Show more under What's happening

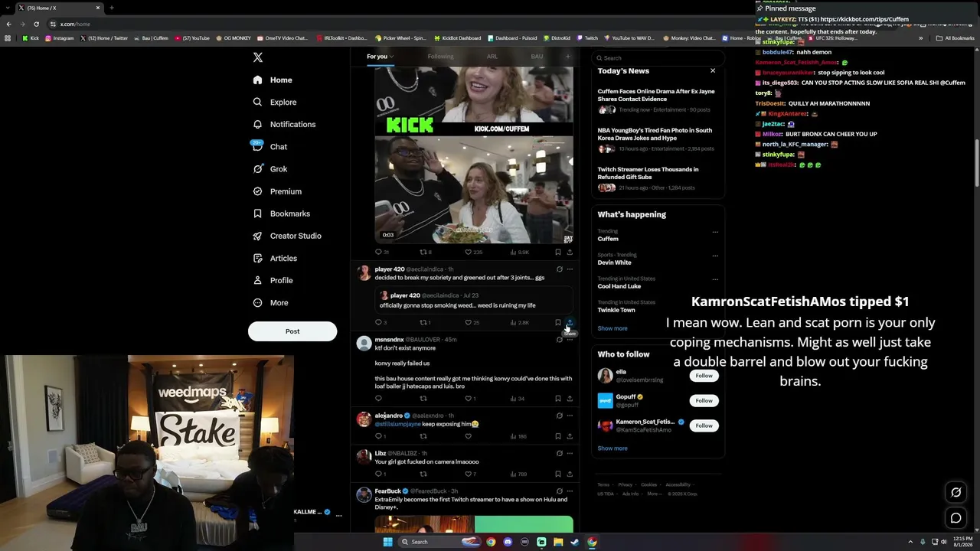tap(612, 328)
